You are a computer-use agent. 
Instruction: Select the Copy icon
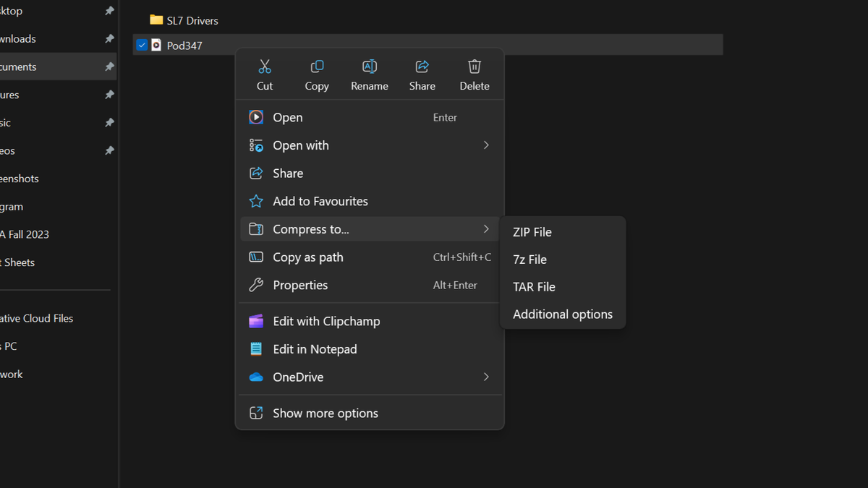[x=317, y=66]
